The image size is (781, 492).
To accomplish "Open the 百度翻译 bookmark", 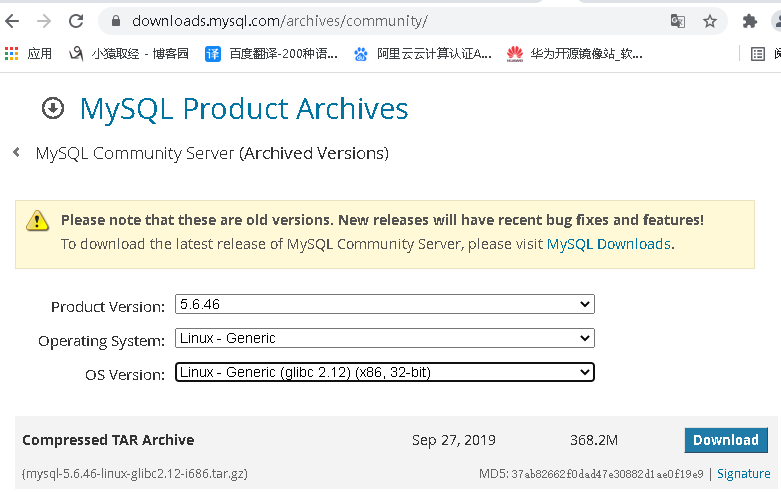I will tap(272, 54).
